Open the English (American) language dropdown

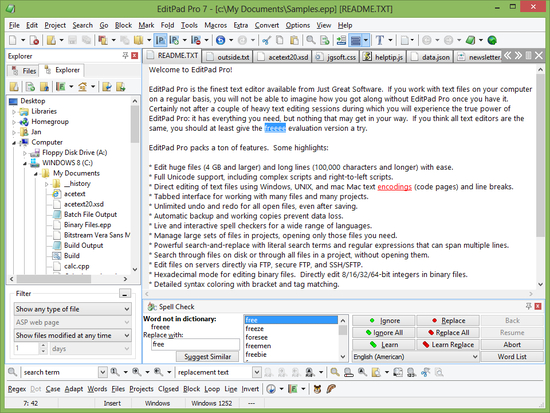(415, 357)
